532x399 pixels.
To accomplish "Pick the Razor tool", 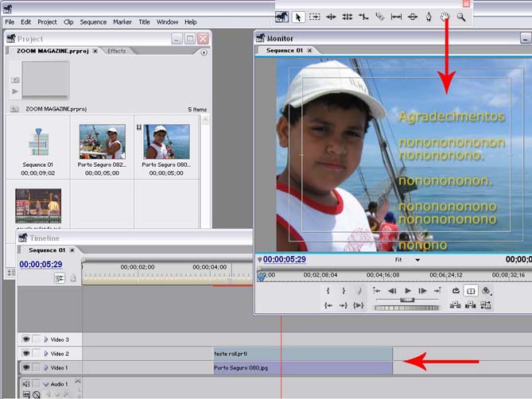I will [380, 16].
